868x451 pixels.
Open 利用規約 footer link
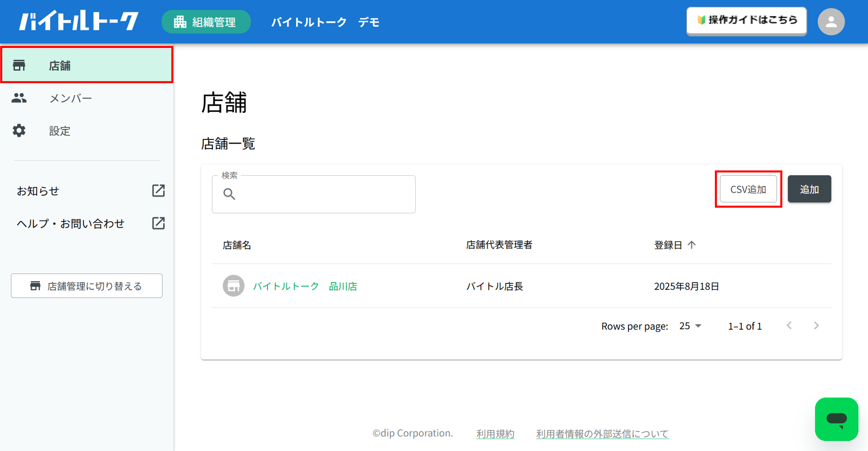[495, 433]
